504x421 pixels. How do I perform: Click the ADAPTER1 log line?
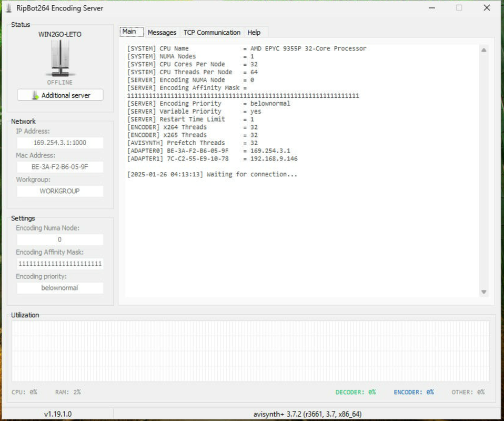click(x=212, y=158)
